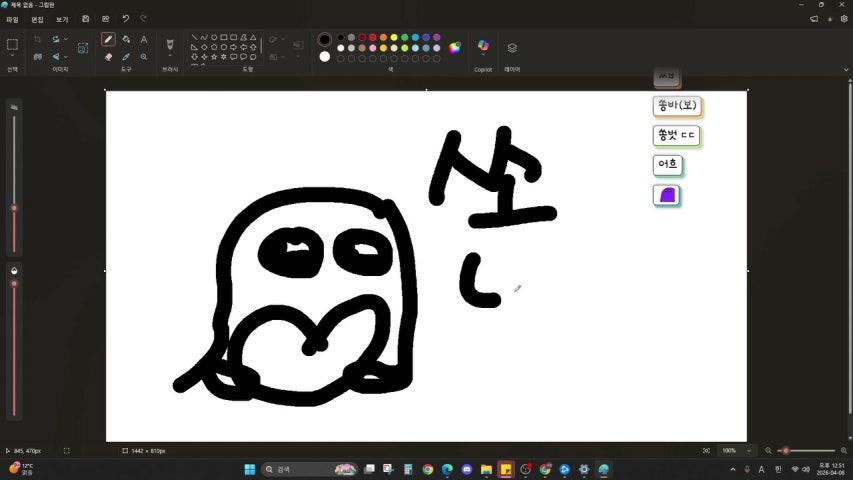Pick the yellow color swatch

[394, 38]
